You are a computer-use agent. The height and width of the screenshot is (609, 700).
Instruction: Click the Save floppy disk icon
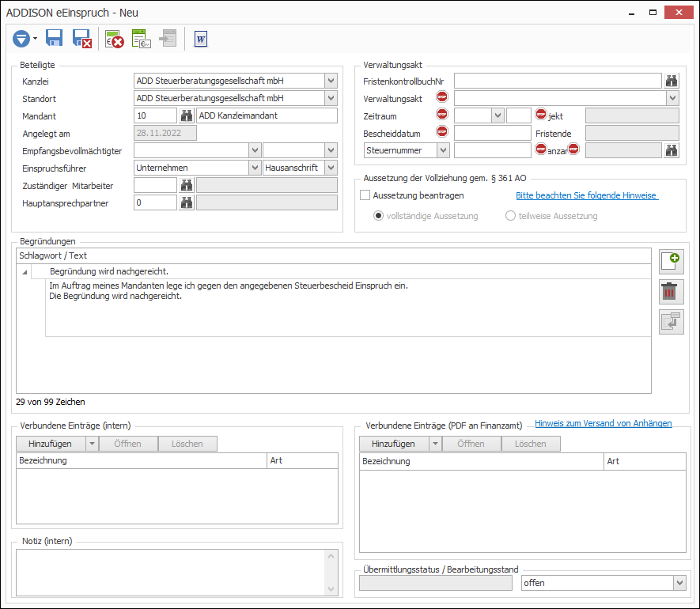(54, 38)
